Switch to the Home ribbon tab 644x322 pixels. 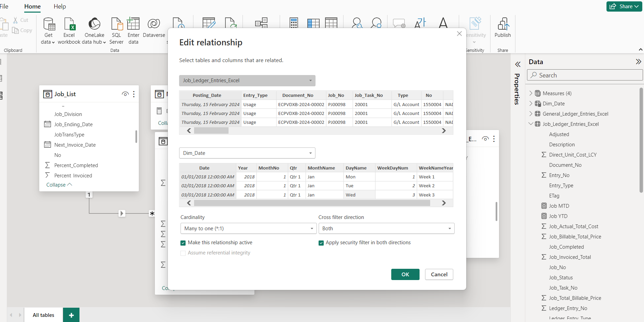[x=32, y=6]
